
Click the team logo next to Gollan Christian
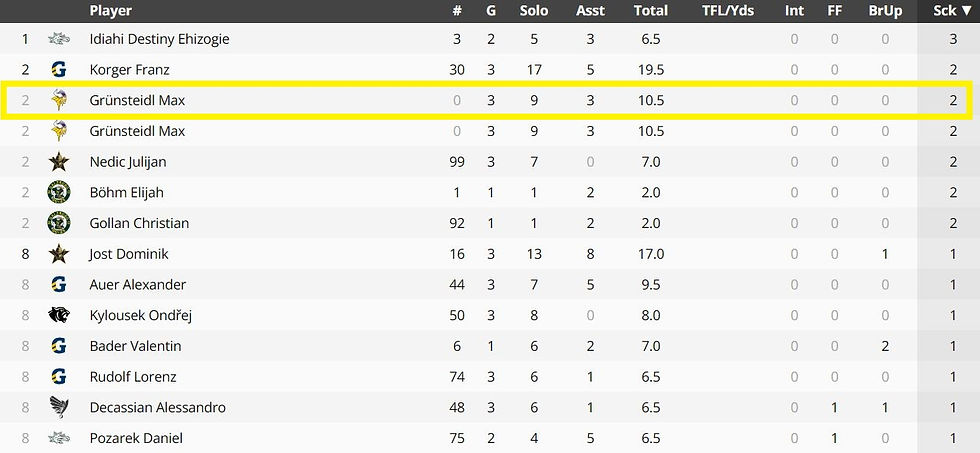(59, 223)
